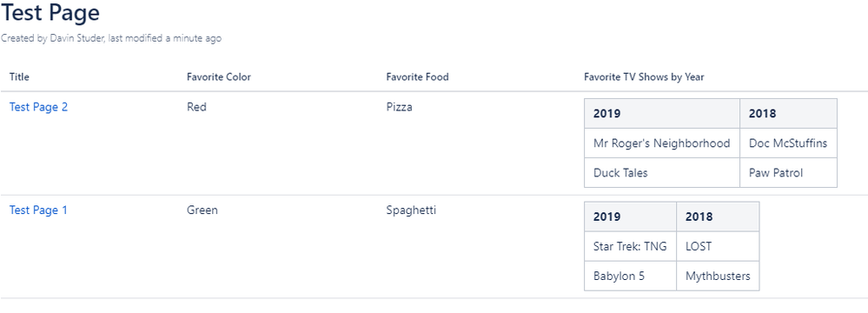
Task: Open the Test Page 2 link
Action: pyautogui.click(x=39, y=107)
